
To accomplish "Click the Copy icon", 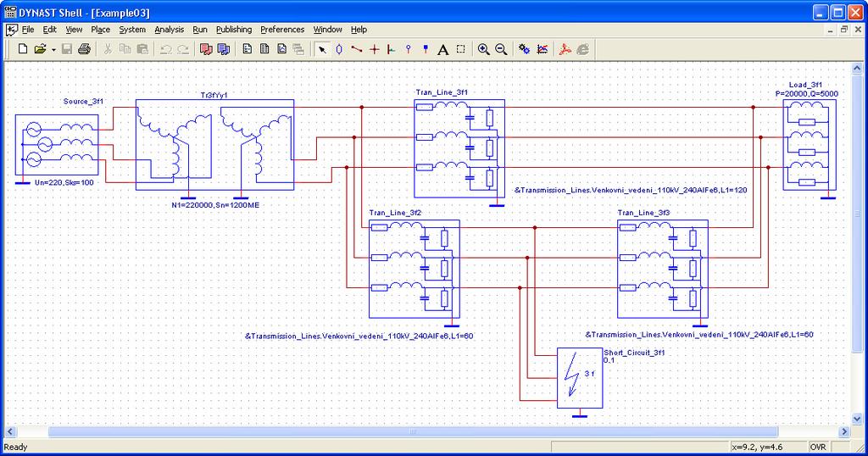I will tap(125, 49).
